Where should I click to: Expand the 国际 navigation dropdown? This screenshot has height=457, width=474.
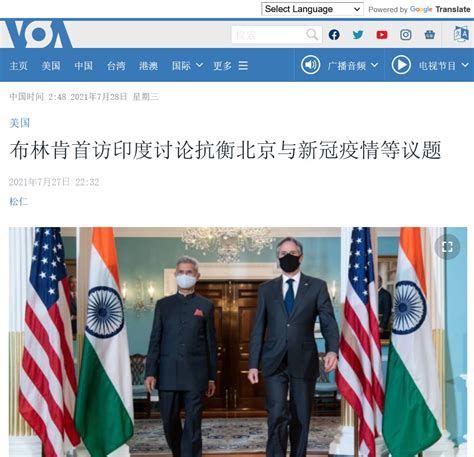click(x=187, y=65)
